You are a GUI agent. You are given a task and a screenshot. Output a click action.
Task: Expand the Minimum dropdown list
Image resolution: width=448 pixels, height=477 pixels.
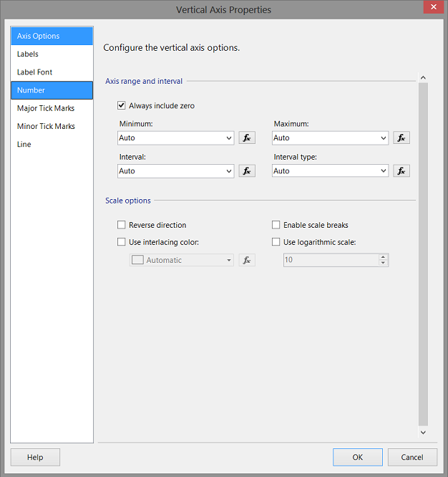point(229,138)
